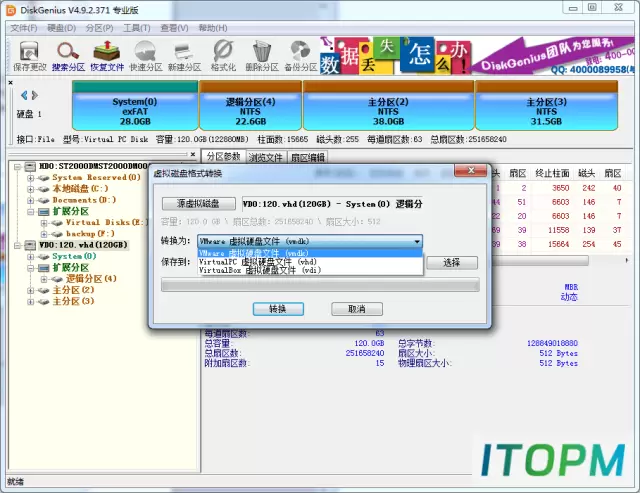Click the Convert (转换) button

point(278,309)
